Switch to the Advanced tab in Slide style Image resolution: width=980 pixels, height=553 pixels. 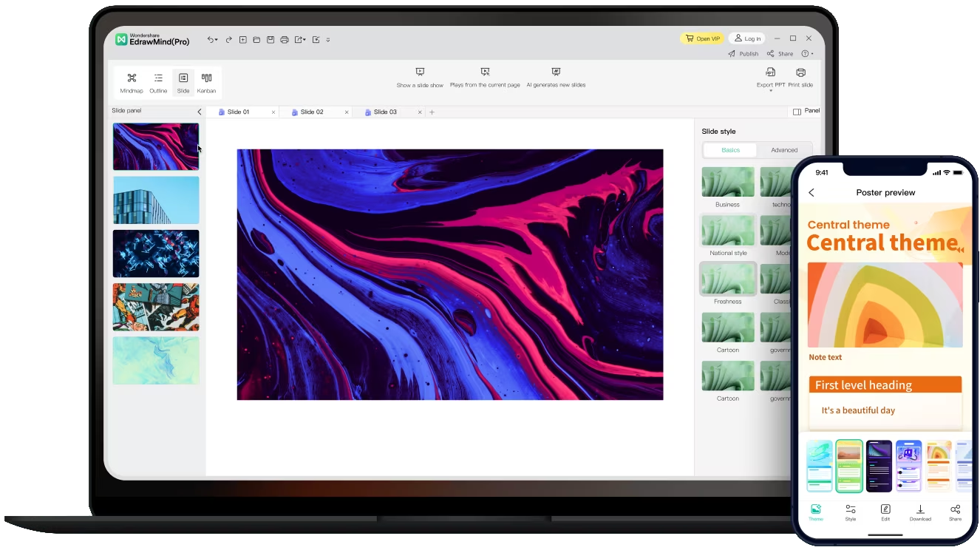[x=784, y=150]
